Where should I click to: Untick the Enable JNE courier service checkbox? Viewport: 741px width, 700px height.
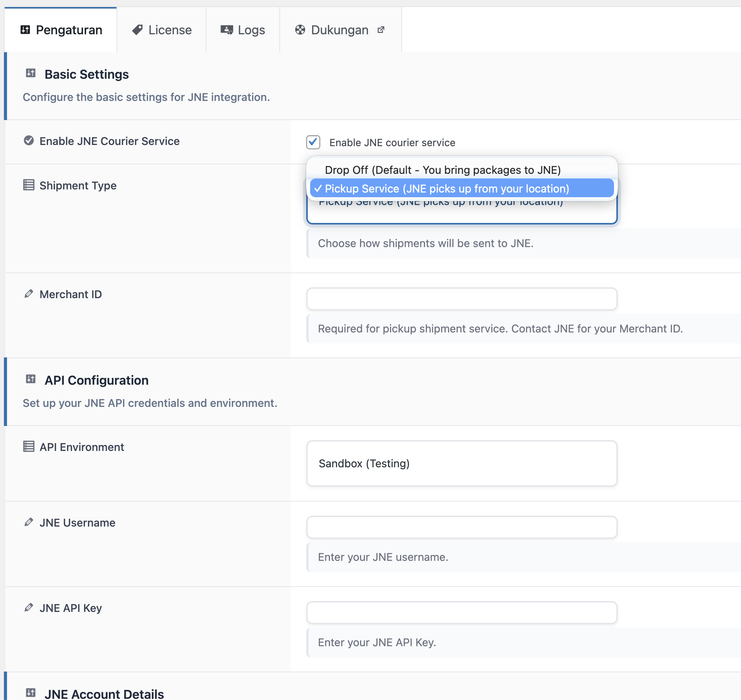313,142
